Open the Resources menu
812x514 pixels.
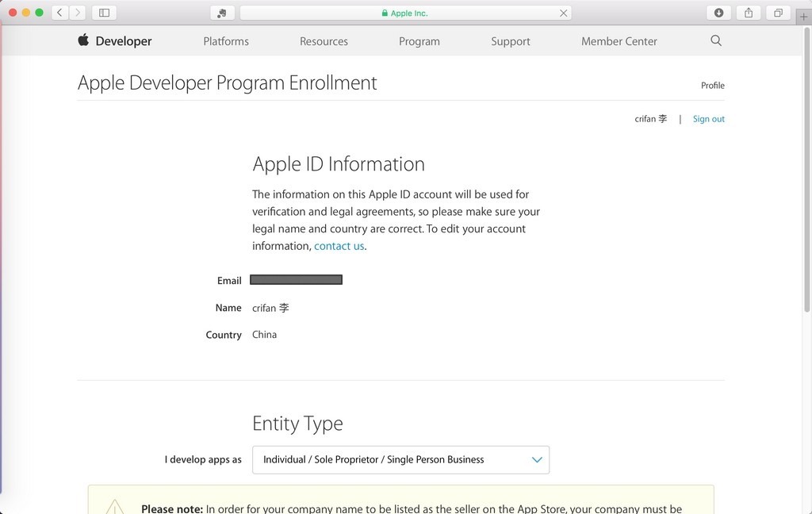[324, 41]
